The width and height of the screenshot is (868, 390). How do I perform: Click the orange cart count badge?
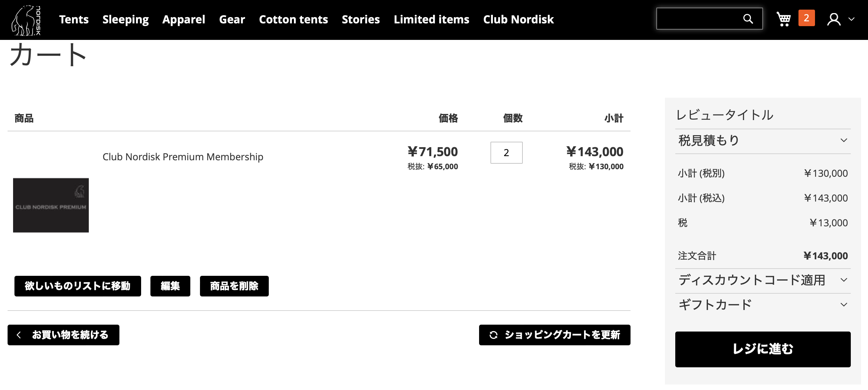806,18
